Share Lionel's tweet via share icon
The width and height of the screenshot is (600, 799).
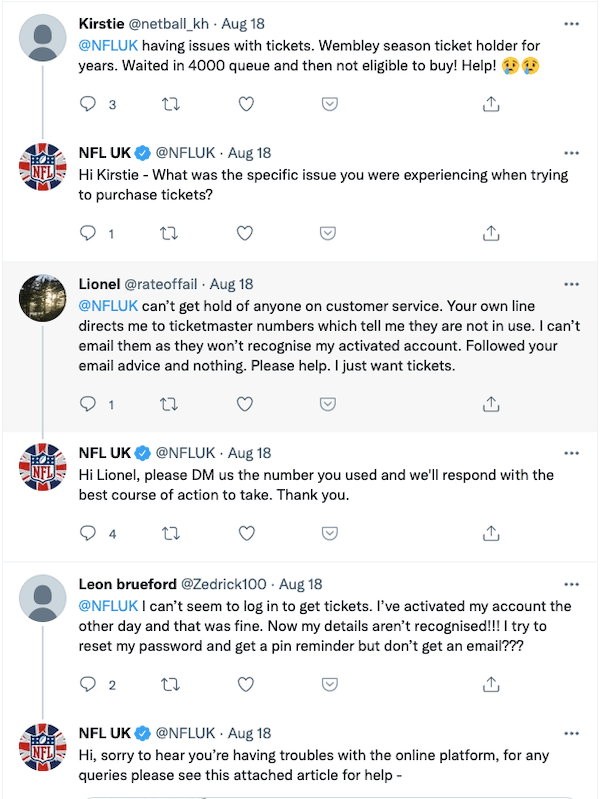click(x=491, y=404)
